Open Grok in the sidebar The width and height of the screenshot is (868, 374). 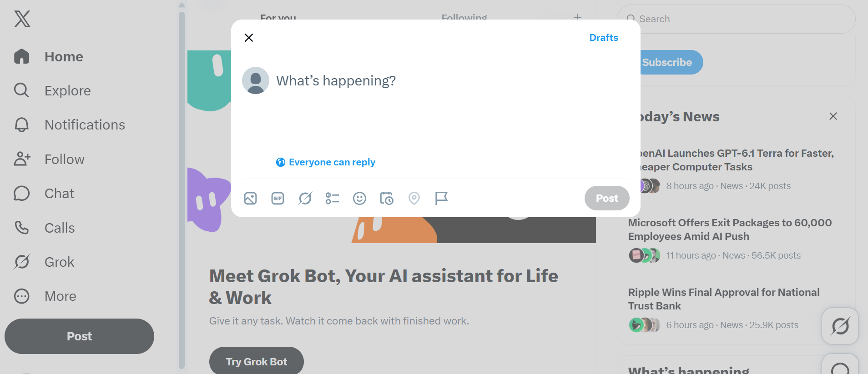click(44, 262)
